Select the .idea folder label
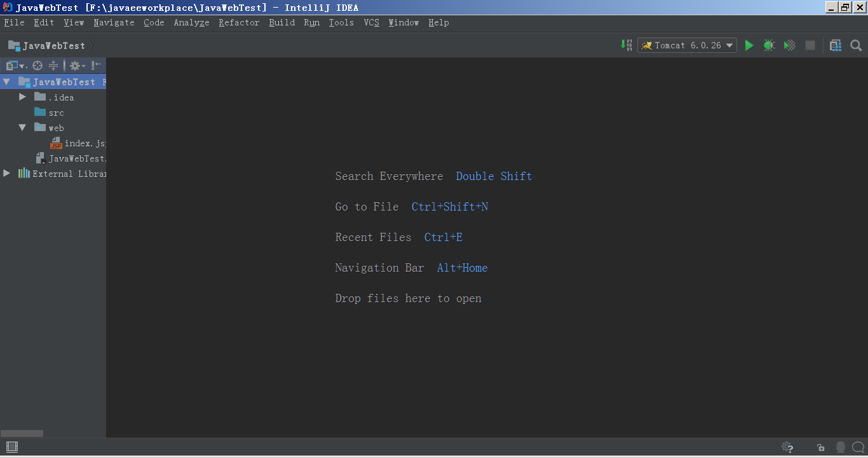The width and height of the screenshot is (868, 458). pyautogui.click(x=61, y=97)
